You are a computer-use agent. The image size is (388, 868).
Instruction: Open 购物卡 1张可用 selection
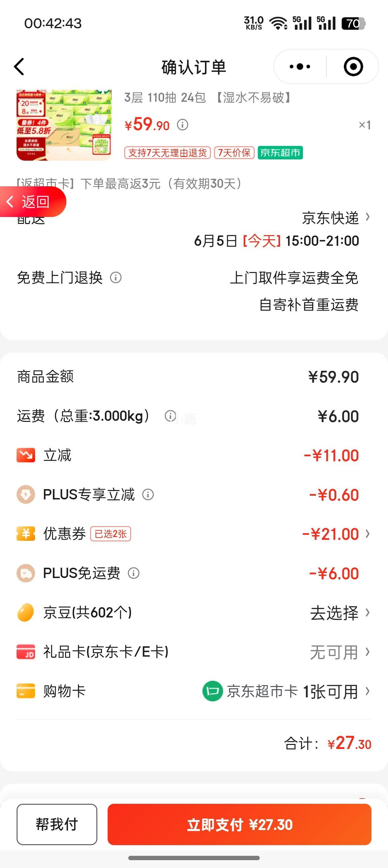(x=286, y=691)
